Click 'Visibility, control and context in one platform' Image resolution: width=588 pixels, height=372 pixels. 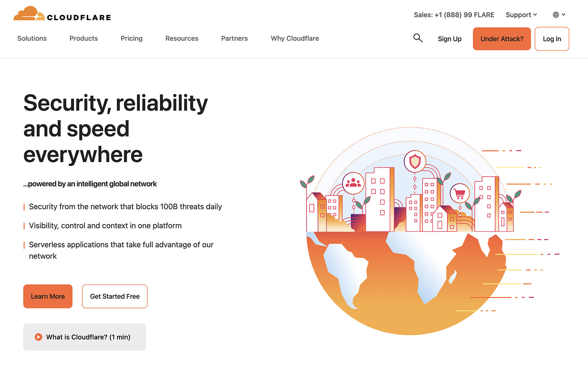(105, 226)
